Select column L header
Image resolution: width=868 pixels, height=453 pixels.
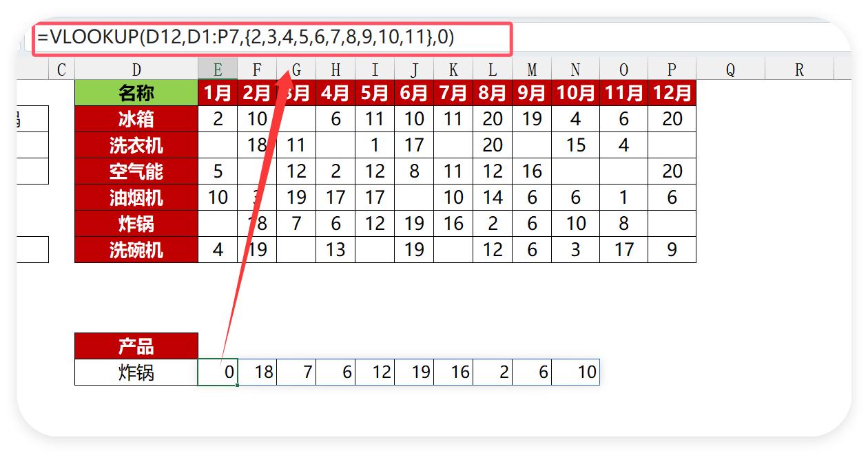click(493, 69)
